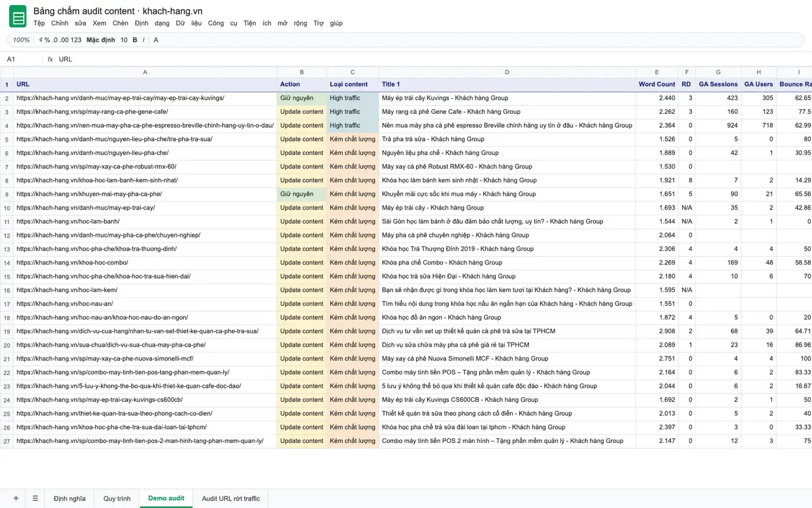The width and height of the screenshot is (812, 508).
Task: Open the Trợ giúp menu
Action: [328, 23]
